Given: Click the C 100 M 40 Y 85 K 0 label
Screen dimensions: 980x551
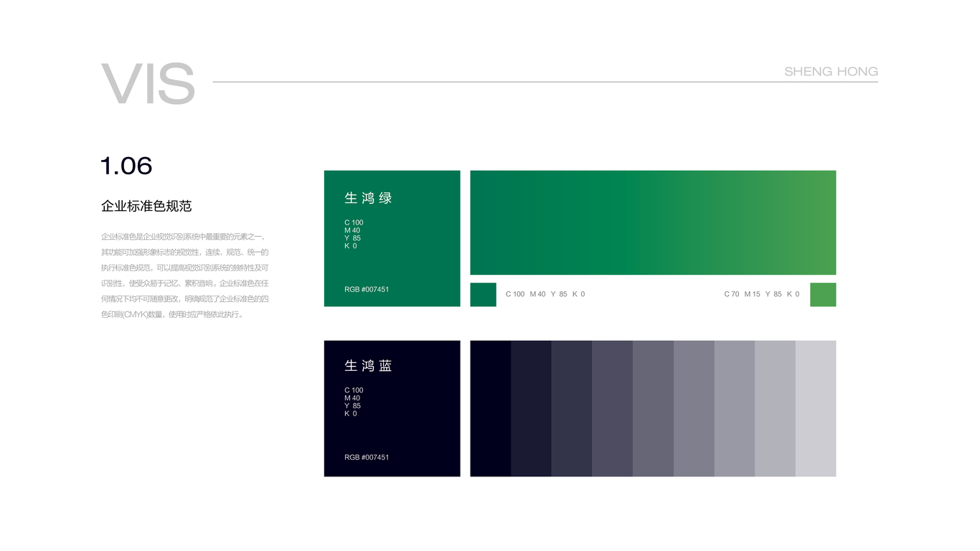Looking at the screenshot, I should click(x=545, y=294).
